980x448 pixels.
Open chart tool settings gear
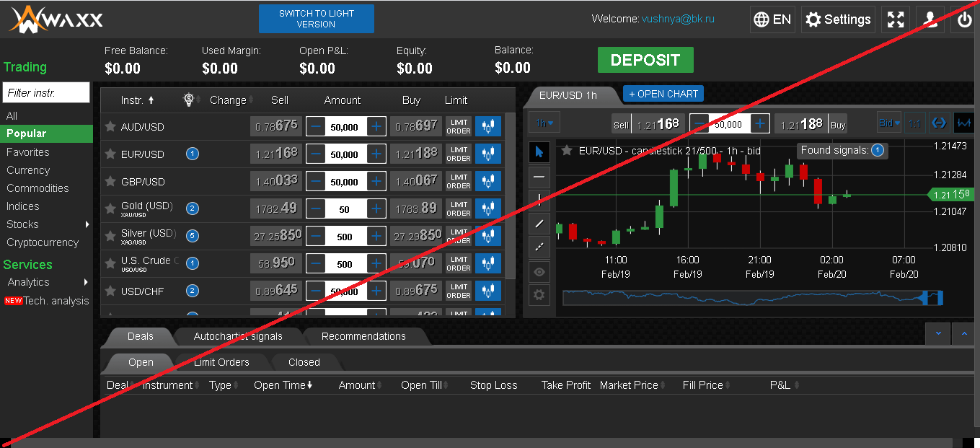click(540, 295)
